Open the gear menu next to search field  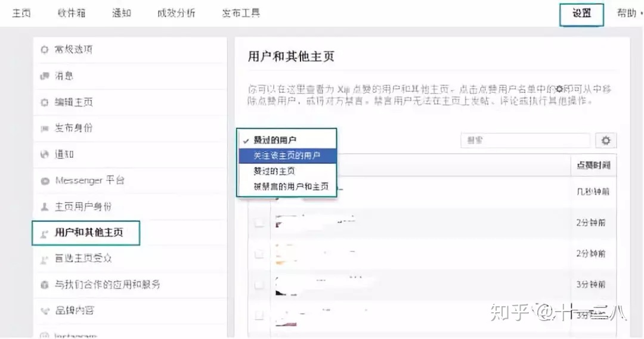pos(606,141)
